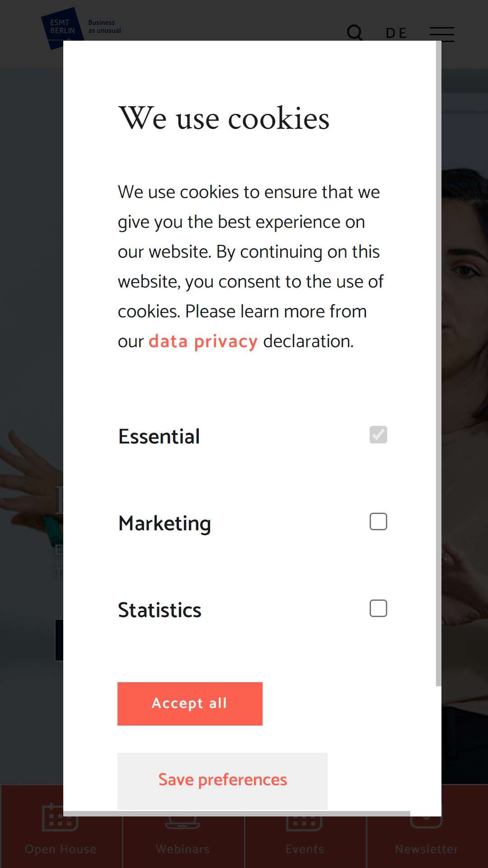The image size is (488, 868).
Task: Open the search magnifier icon
Action: [x=355, y=33]
